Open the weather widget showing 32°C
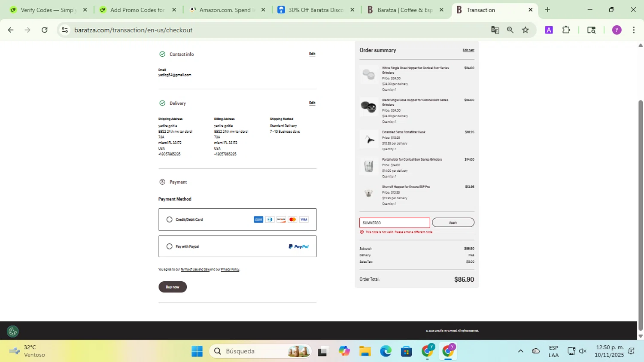This screenshot has width=644, height=362. pyautogui.click(x=28, y=351)
